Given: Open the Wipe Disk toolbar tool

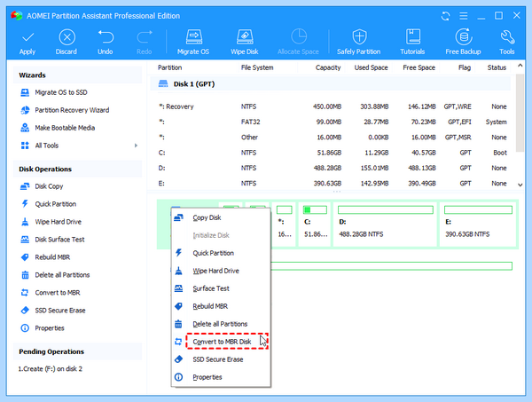Looking at the screenshot, I should pyautogui.click(x=245, y=43).
